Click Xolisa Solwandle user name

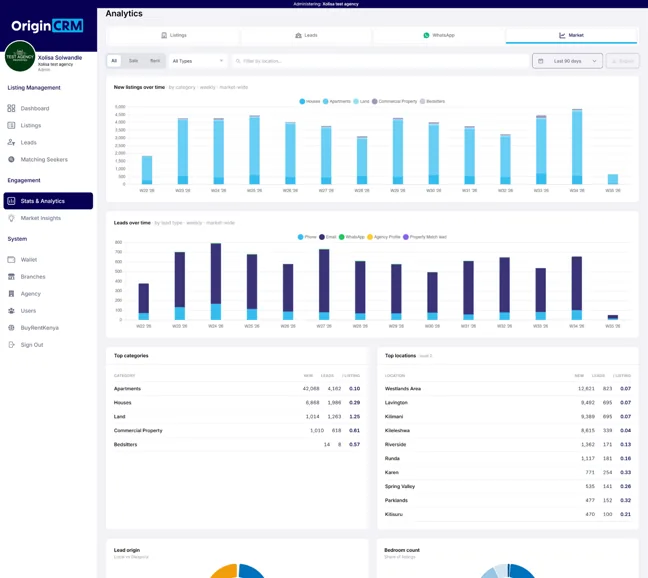(x=60, y=57)
